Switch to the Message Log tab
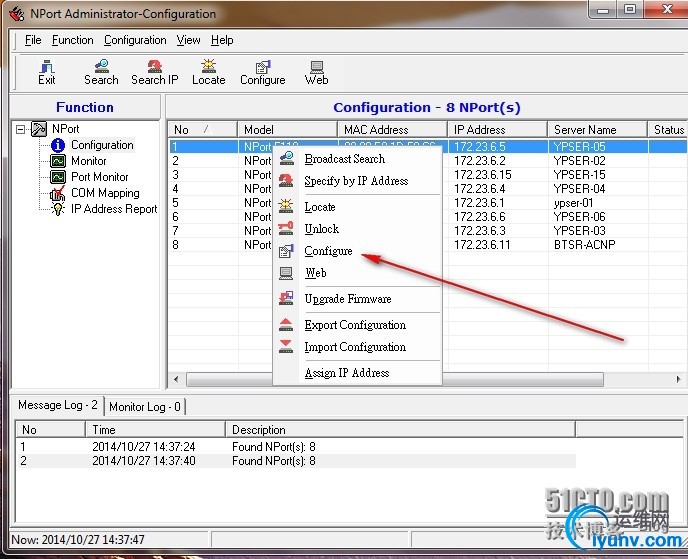 click(57, 405)
